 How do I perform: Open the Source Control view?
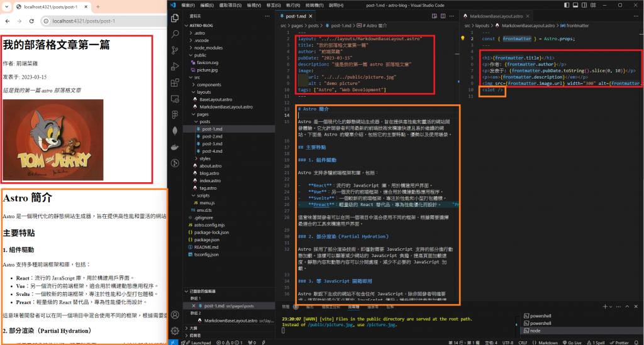pos(175,50)
